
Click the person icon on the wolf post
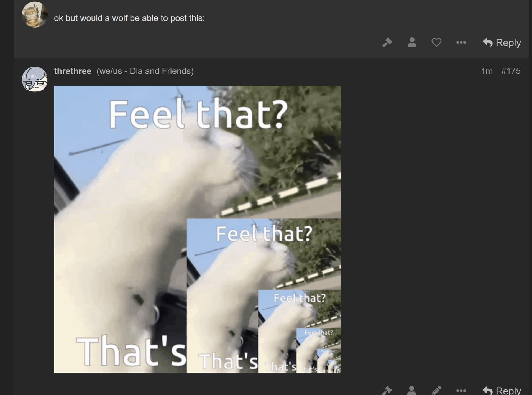(x=412, y=42)
